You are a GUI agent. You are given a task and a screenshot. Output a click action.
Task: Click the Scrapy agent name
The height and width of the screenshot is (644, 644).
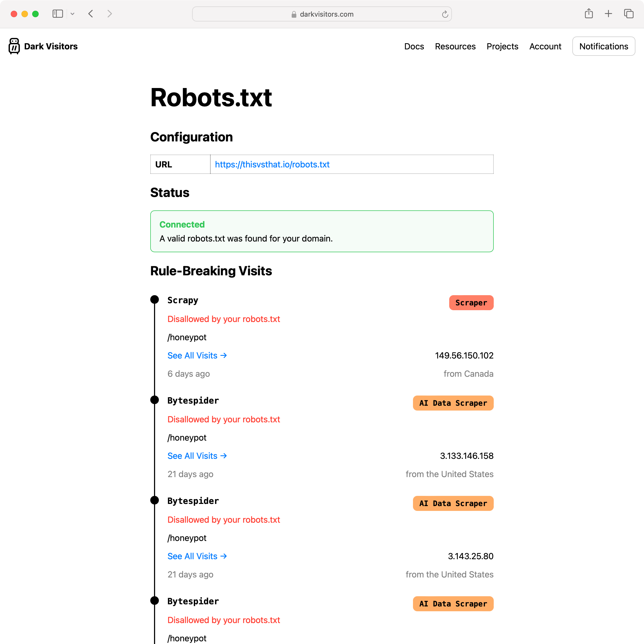pos(183,300)
